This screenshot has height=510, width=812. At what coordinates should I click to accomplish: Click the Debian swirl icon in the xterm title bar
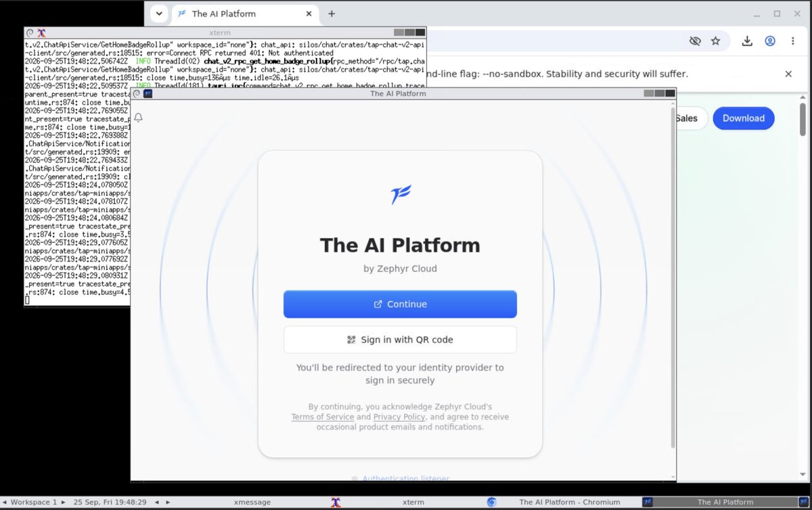(x=30, y=32)
